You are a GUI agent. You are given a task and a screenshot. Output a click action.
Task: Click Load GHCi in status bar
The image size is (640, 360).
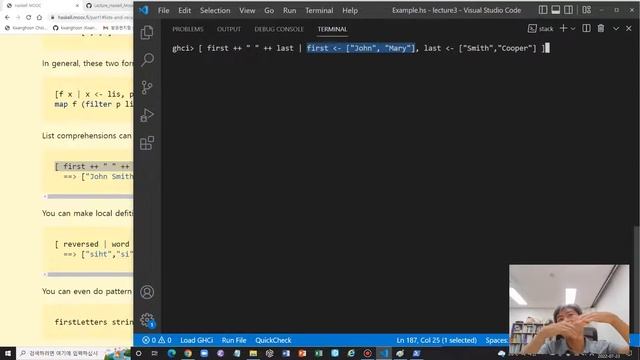(196, 340)
